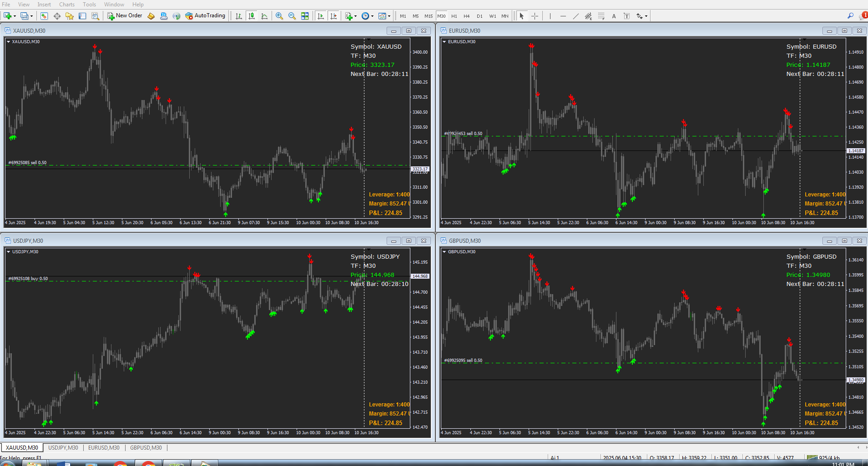Show the Data Window crosshair-circle icon
868x466 pixels.
coord(57,16)
